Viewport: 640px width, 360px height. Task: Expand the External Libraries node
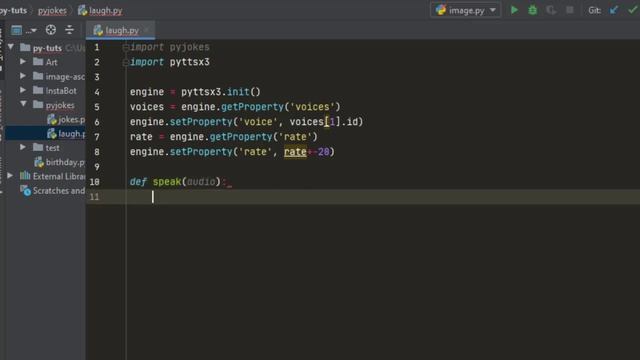point(10,176)
